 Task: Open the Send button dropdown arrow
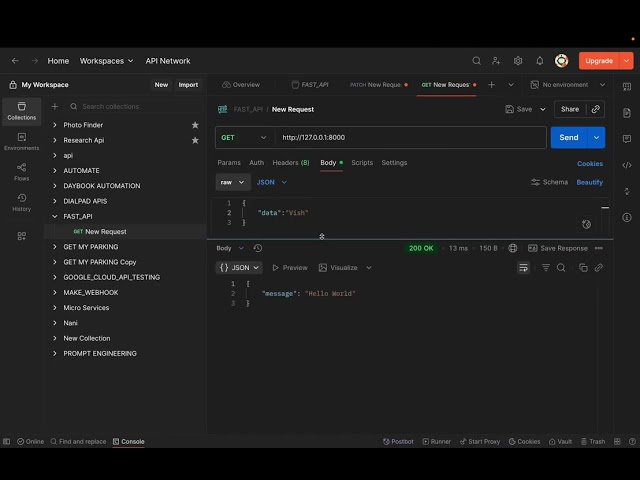click(596, 138)
